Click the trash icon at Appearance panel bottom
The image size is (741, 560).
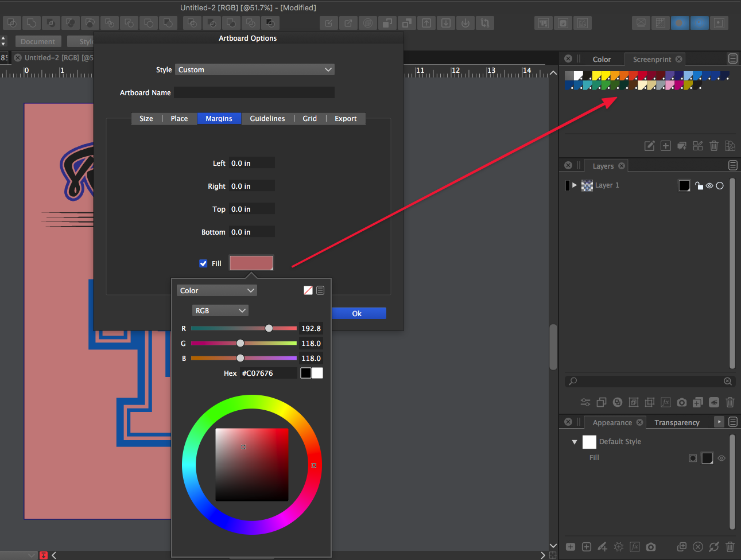pos(730,547)
